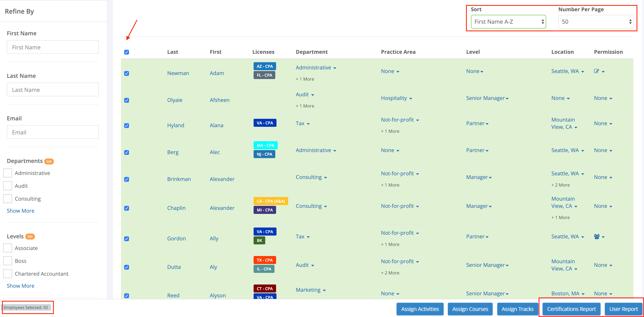Image resolution: width=644 pixels, height=317 pixels.
Task: Uncheck the row checkbox for Hyland, Alana
Action: tap(127, 126)
